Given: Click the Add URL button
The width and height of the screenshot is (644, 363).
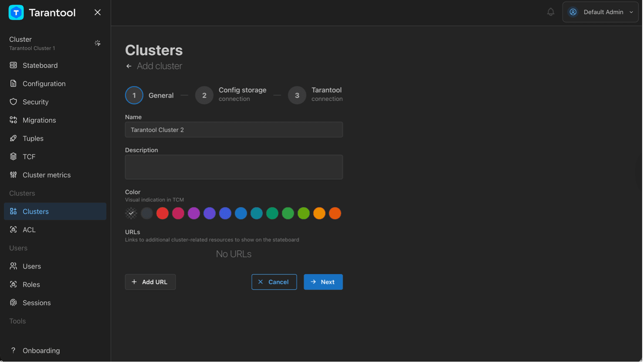Looking at the screenshot, I should (x=150, y=282).
